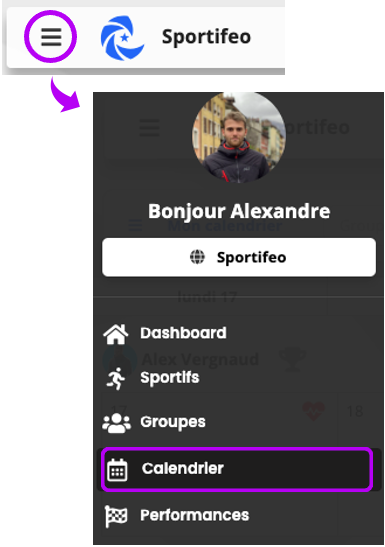Click the Dashboard house icon

(116, 334)
